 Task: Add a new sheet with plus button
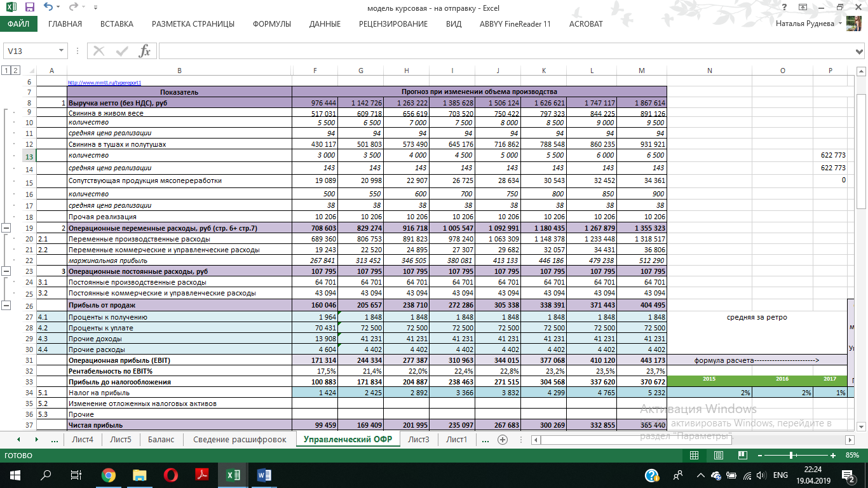pyautogui.click(x=503, y=440)
